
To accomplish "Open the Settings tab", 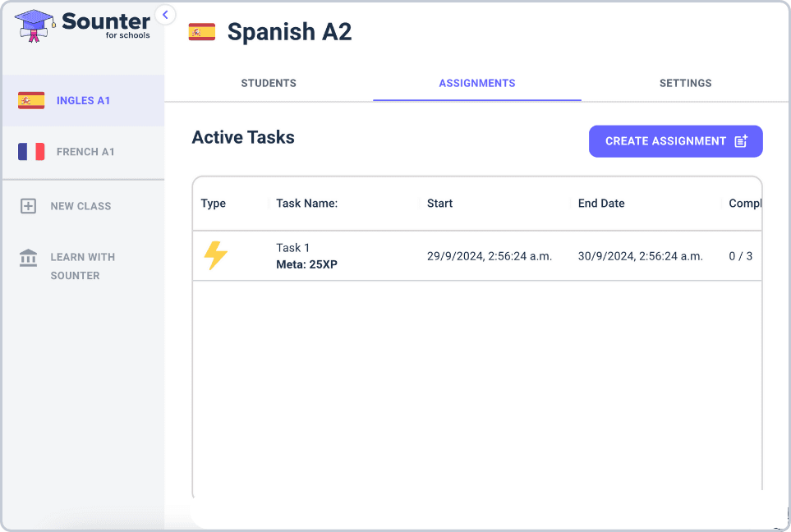I will pos(685,83).
